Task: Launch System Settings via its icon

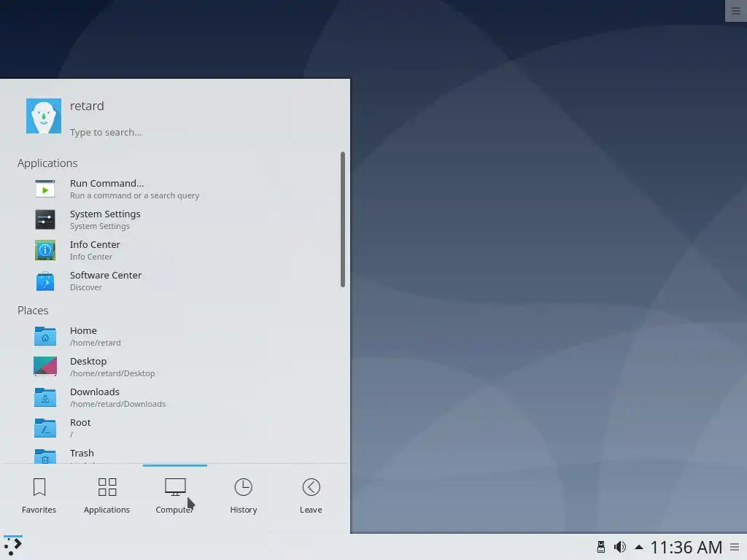Action: point(45,219)
